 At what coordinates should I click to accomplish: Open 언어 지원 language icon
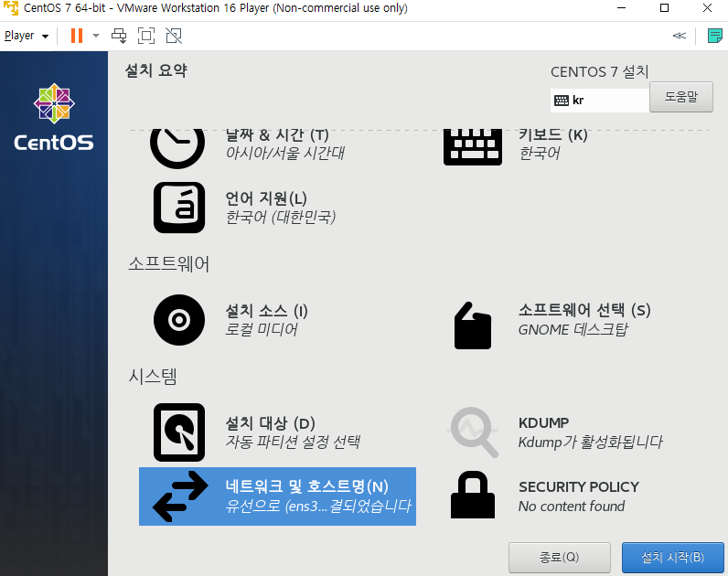179,208
